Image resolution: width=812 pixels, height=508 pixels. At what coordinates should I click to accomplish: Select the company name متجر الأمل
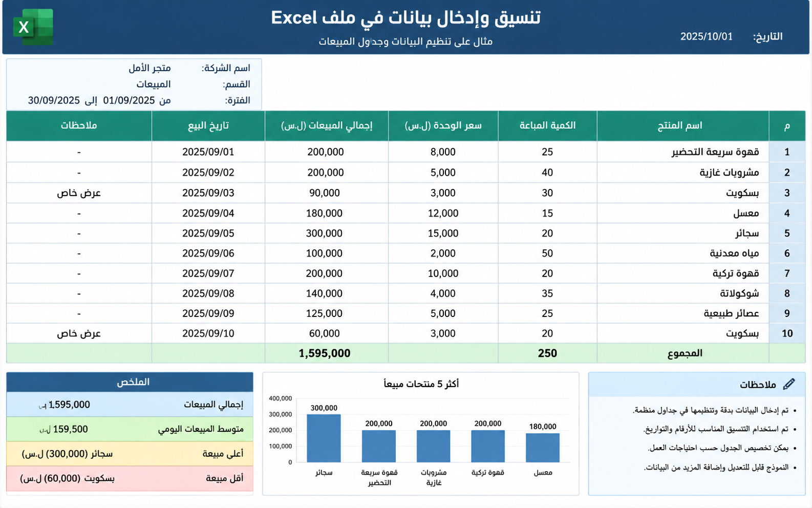[x=149, y=68]
